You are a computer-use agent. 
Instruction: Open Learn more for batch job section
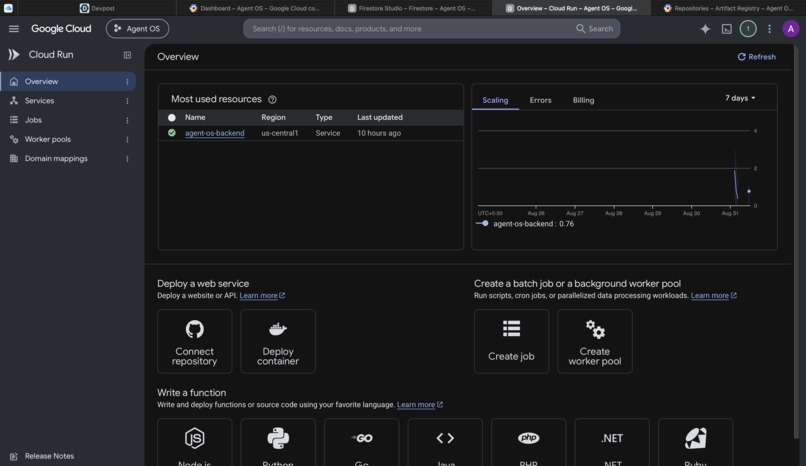[x=713, y=295]
